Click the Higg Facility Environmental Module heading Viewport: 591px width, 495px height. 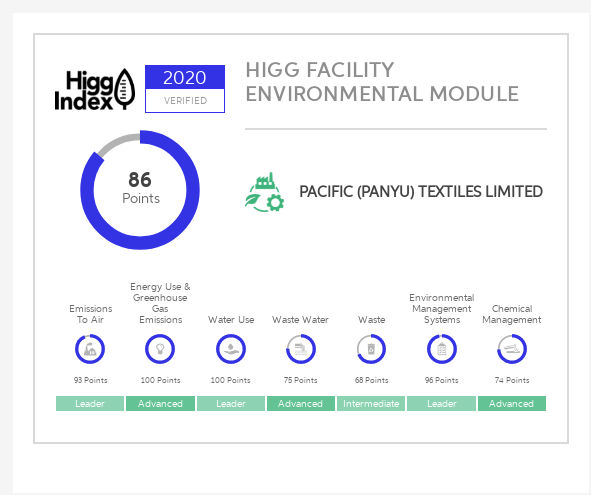pyautogui.click(x=382, y=82)
